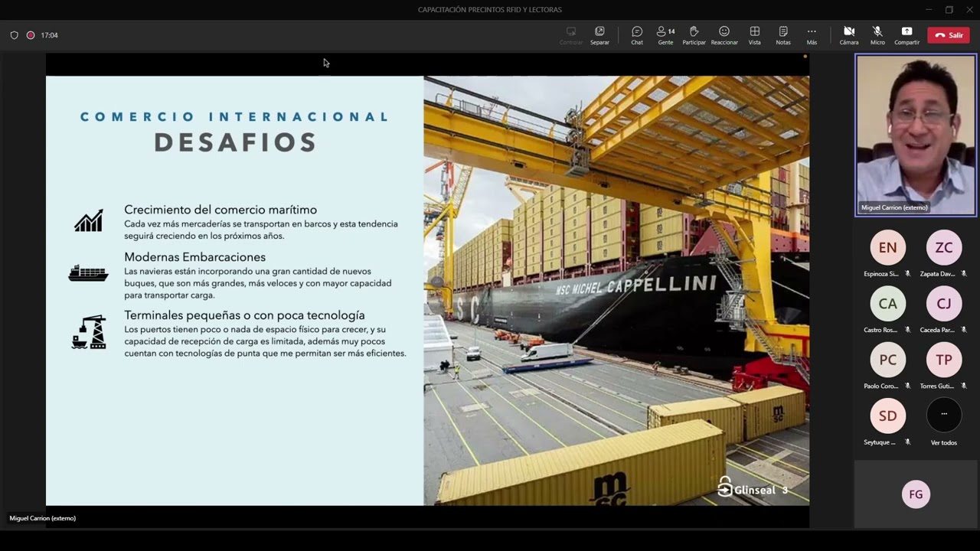Select Miguel Carrion's video tile
The height and width of the screenshot is (551, 980).
coord(916,135)
